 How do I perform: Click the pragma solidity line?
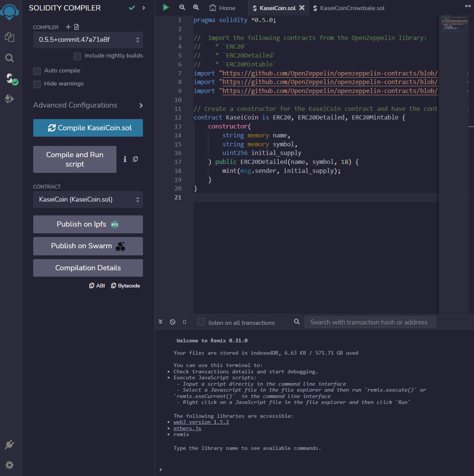(x=235, y=20)
